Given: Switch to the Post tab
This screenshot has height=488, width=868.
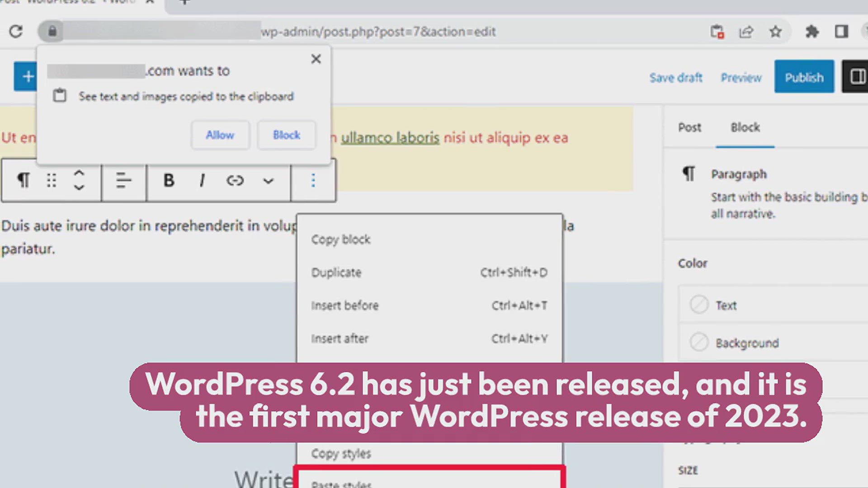Looking at the screenshot, I should (x=689, y=127).
